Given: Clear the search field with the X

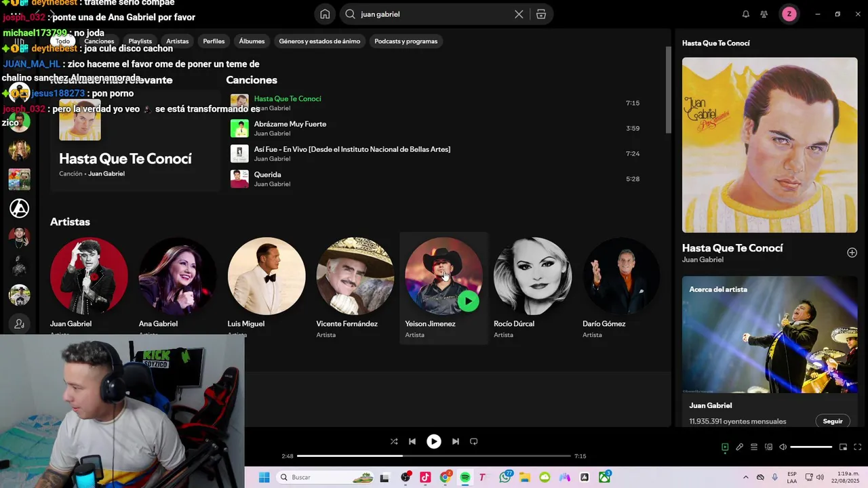Looking at the screenshot, I should [519, 14].
